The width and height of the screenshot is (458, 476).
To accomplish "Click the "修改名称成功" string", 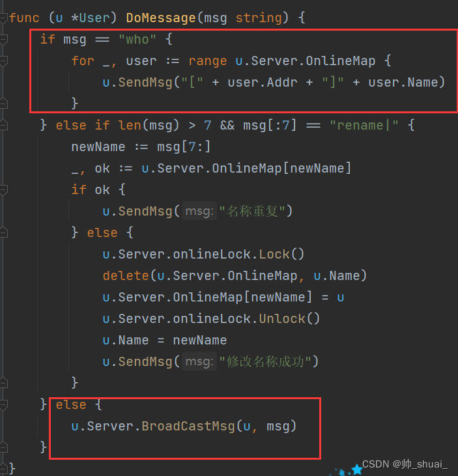I will click(265, 362).
